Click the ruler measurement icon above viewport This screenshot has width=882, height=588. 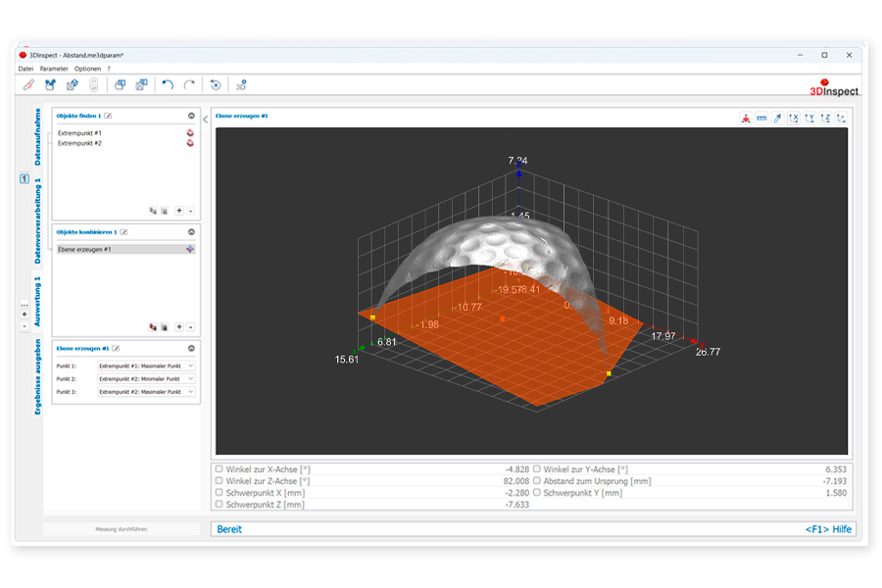coord(761,118)
